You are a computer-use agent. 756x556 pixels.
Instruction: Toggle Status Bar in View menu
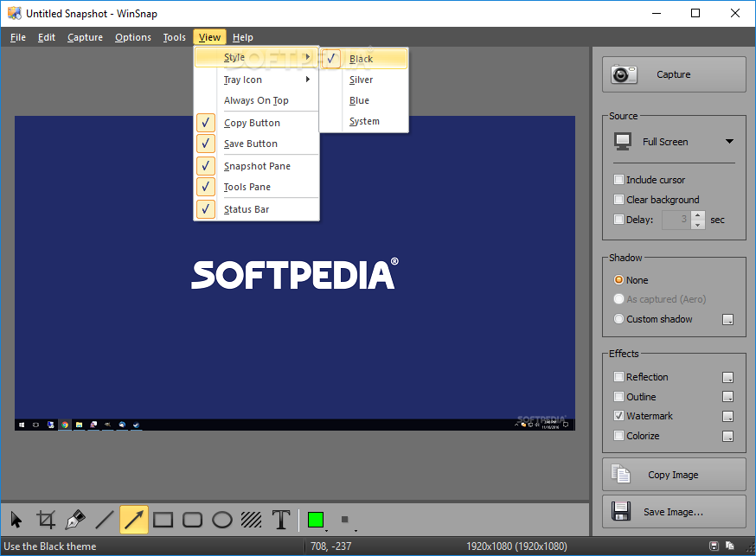pyautogui.click(x=257, y=209)
